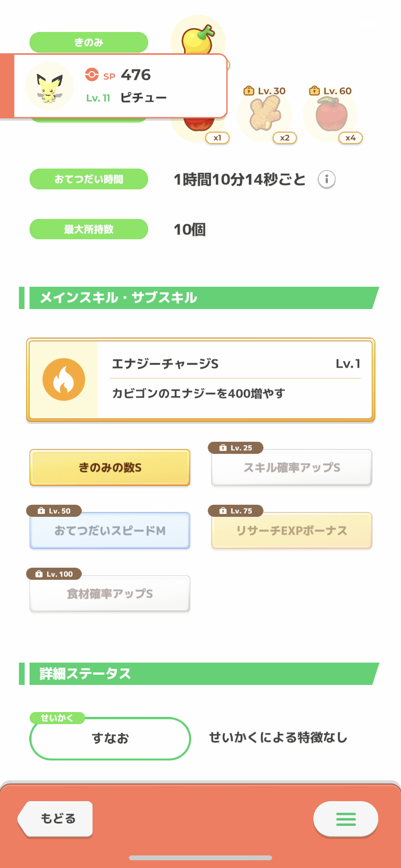Screen dimensions: 401x868
Task: Open the hamburger menu button
Action: point(346,819)
